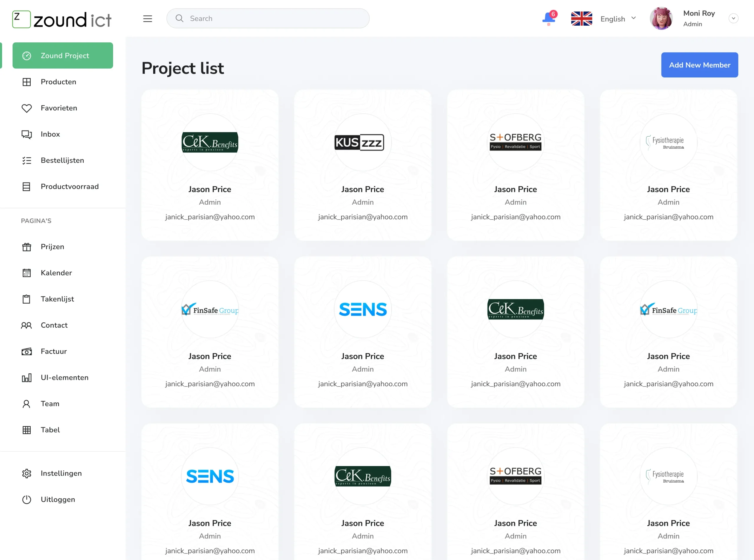
Task: Click the notification bell icon
Action: (x=548, y=18)
